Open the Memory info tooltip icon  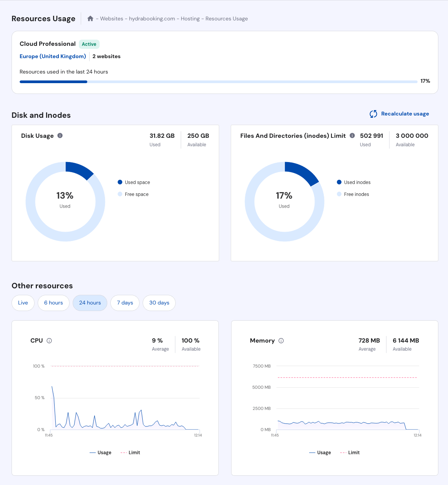click(281, 341)
